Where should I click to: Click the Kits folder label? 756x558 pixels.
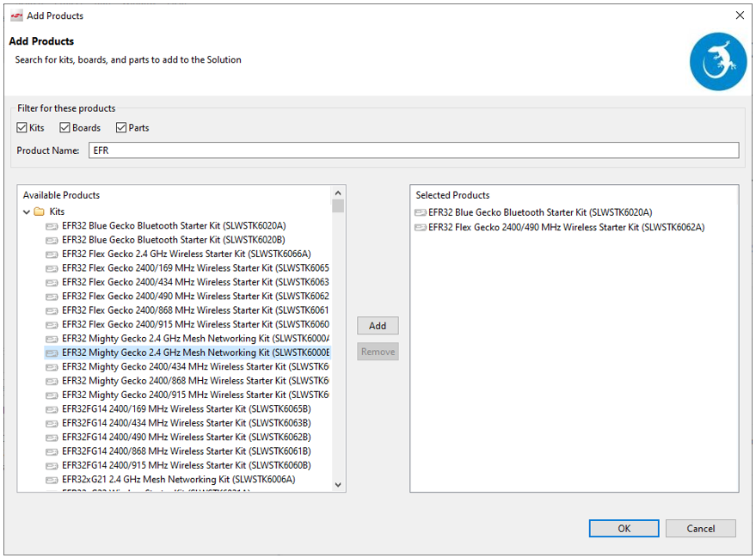coord(57,212)
